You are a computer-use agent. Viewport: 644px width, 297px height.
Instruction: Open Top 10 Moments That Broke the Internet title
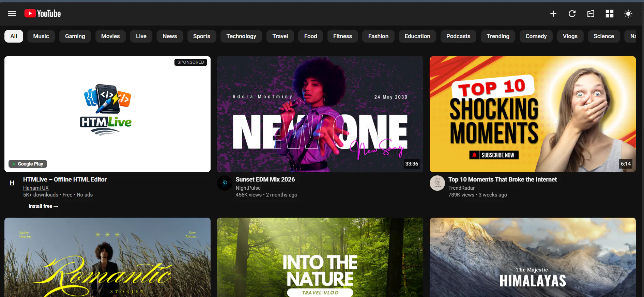click(x=503, y=179)
